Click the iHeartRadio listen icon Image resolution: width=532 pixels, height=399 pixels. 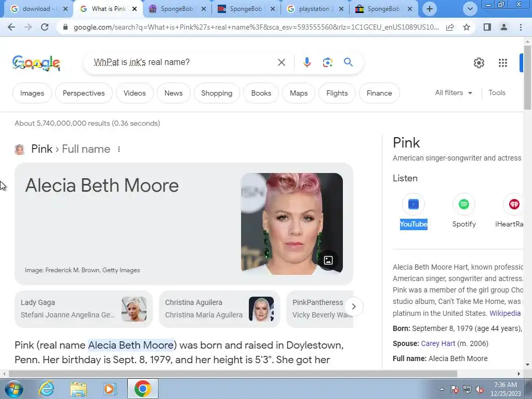pyautogui.click(x=514, y=204)
